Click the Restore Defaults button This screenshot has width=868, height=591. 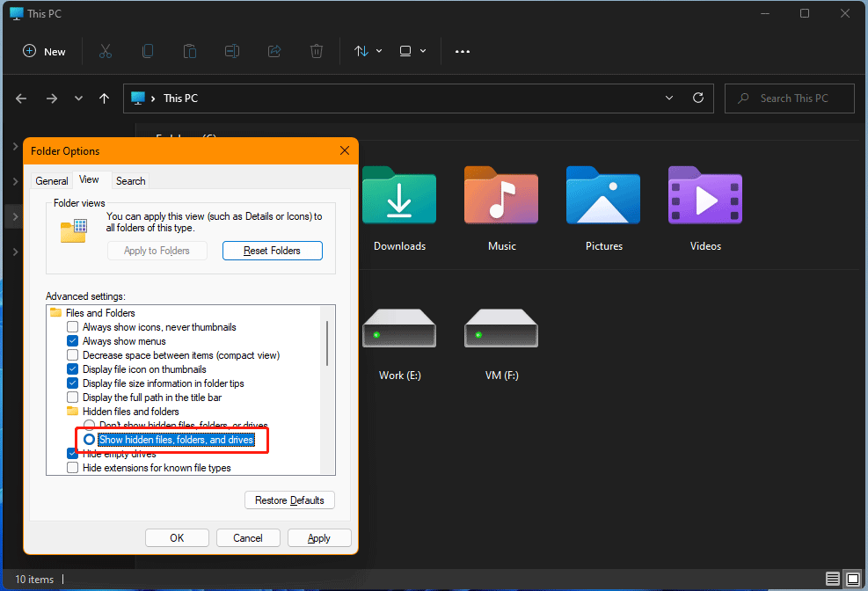289,500
